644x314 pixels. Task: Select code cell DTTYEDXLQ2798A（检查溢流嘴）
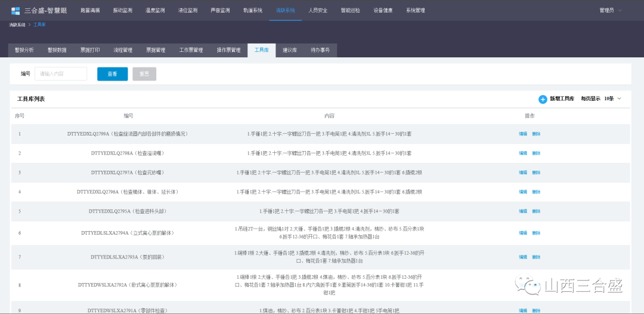coord(129,153)
